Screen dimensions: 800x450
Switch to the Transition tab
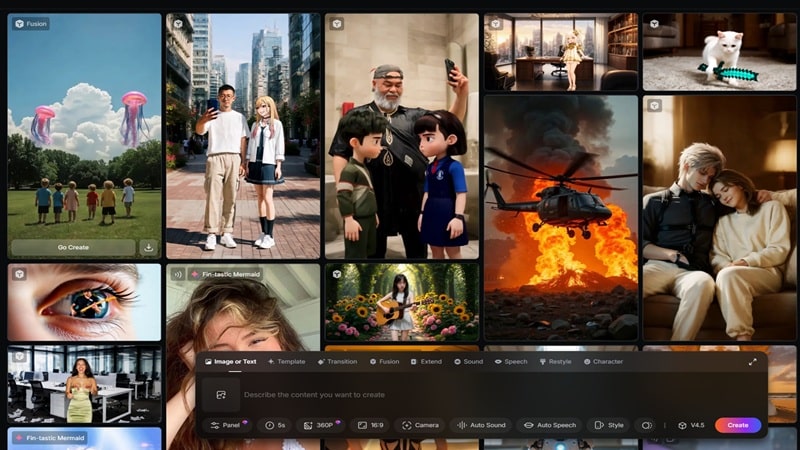coord(337,362)
